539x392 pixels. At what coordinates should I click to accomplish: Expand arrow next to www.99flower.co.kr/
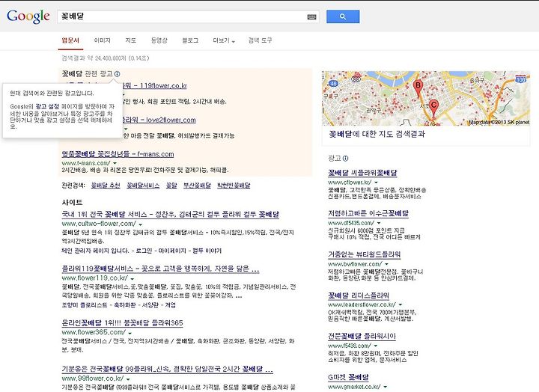(x=128, y=379)
